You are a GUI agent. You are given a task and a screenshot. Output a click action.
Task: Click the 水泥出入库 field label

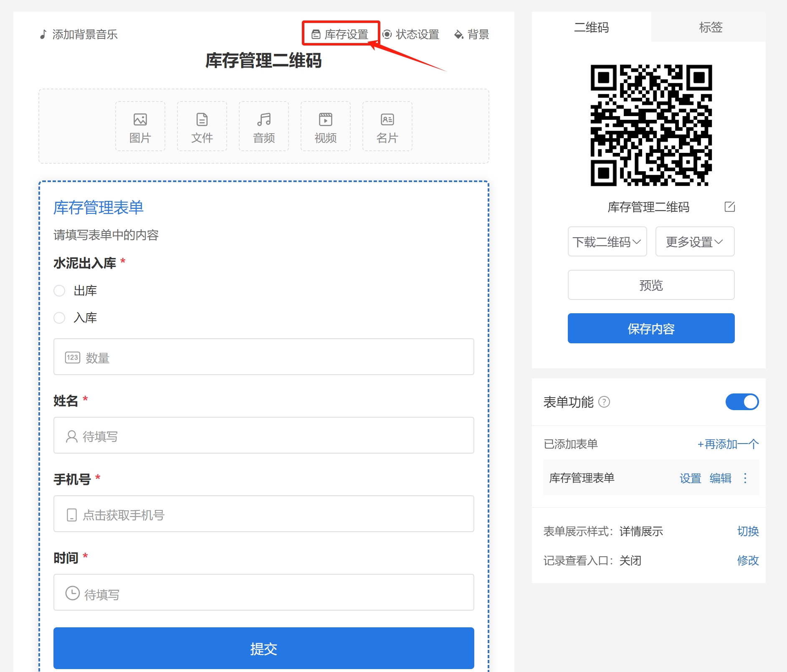pos(85,263)
